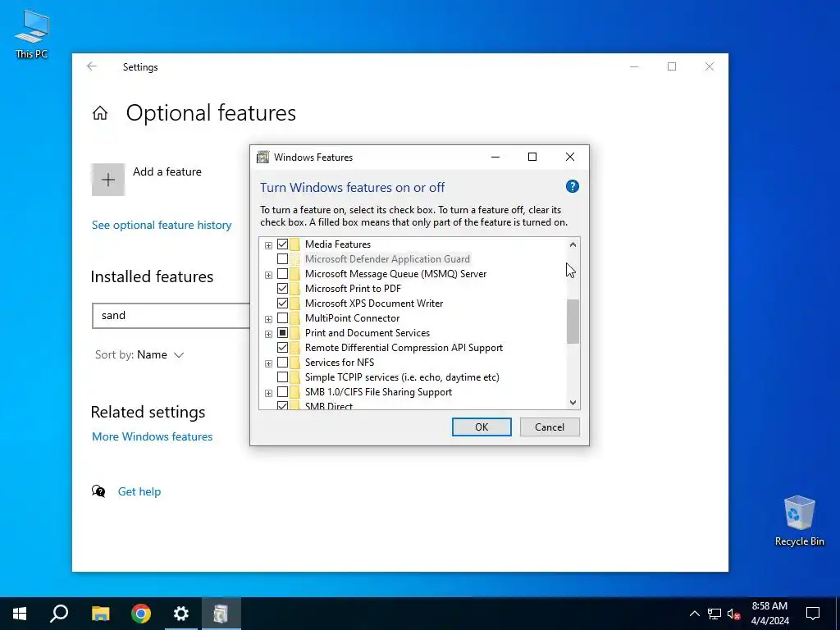Click the Windows Features help question mark
This screenshot has width=840, height=630.
tap(572, 186)
